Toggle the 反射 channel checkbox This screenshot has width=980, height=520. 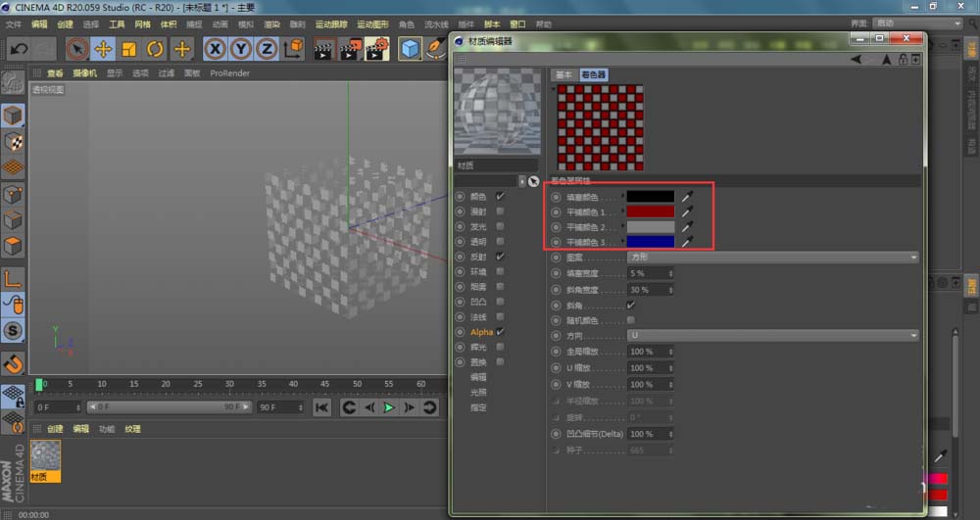coord(500,257)
